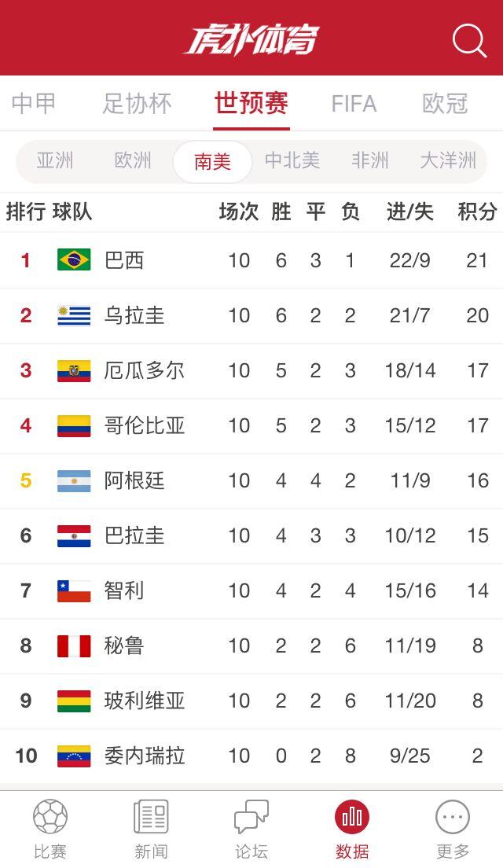Tap the Venezuela flag icon
503x868 pixels.
click(x=74, y=756)
